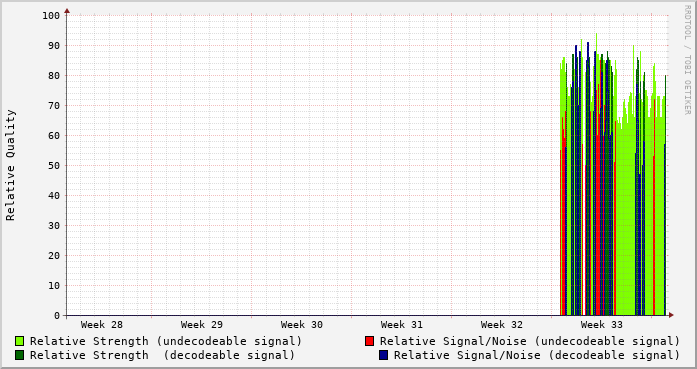Select the Week 29 axis label
697x369 pixels.
[201, 325]
